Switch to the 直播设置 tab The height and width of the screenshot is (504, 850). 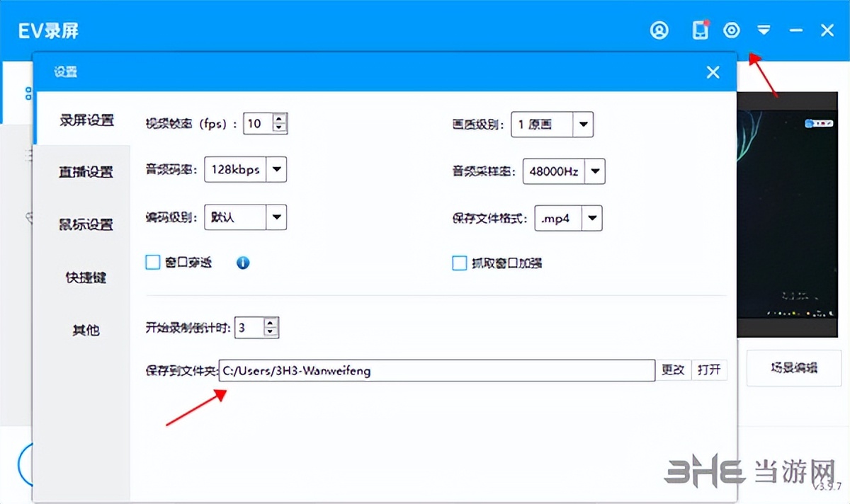tap(86, 172)
